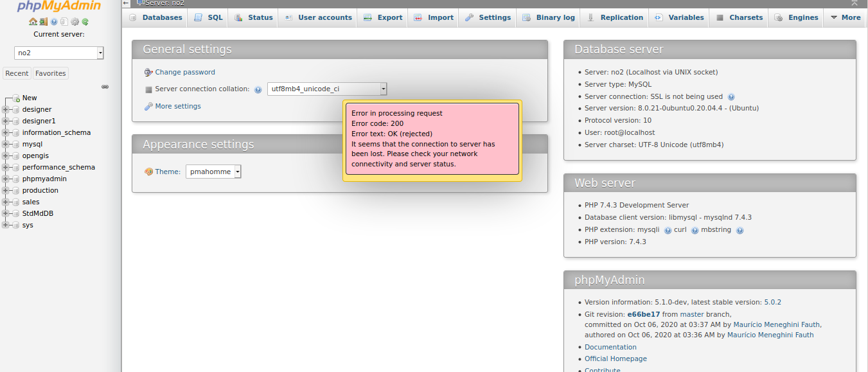Open the server connection collation dropdown
The width and height of the screenshot is (868, 372).
[x=327, y=89]
